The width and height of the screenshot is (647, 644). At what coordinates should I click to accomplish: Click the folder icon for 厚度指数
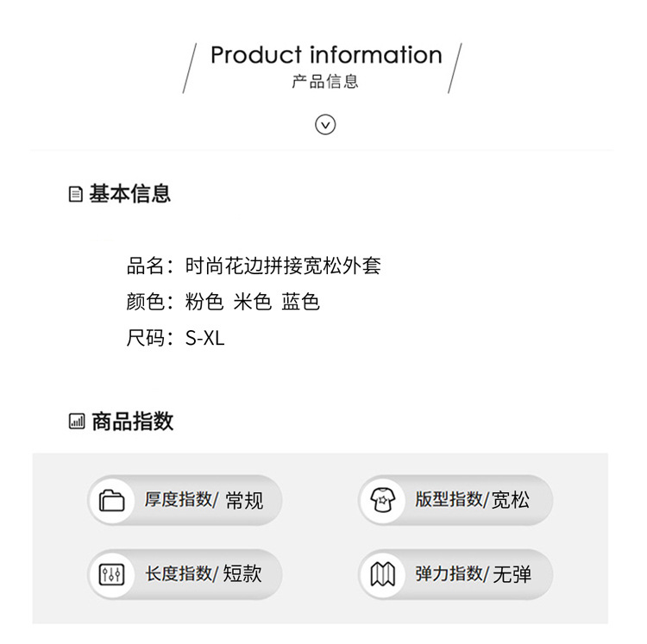point(111,501)
